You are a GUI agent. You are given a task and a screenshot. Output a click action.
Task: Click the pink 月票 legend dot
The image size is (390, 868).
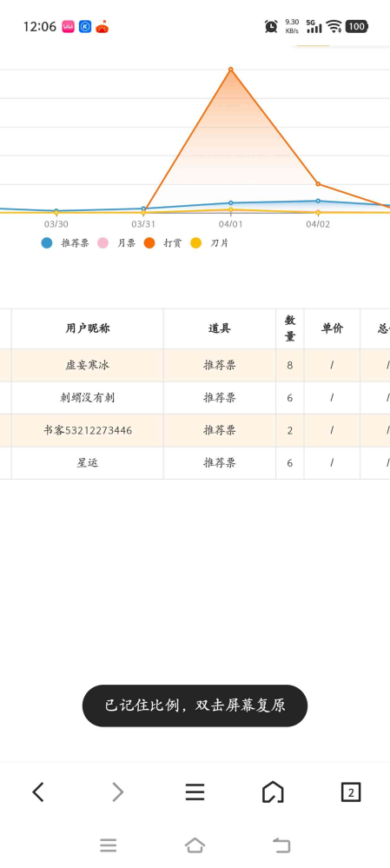pos(102,243)
